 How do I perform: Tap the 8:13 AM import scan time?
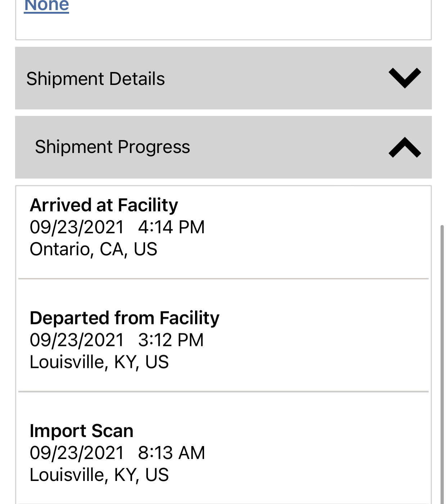tap(172, 453)
